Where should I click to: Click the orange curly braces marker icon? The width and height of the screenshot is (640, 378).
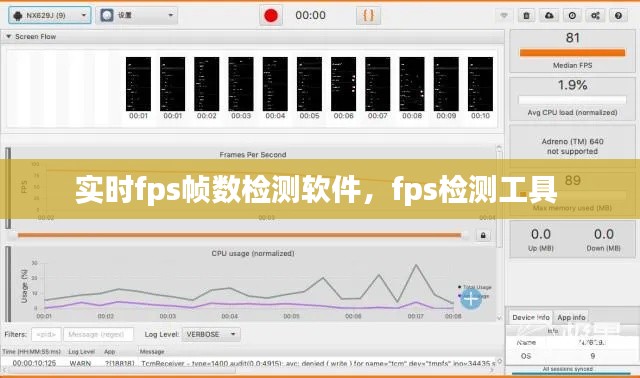pyautogui.click(x=368, y=16)
